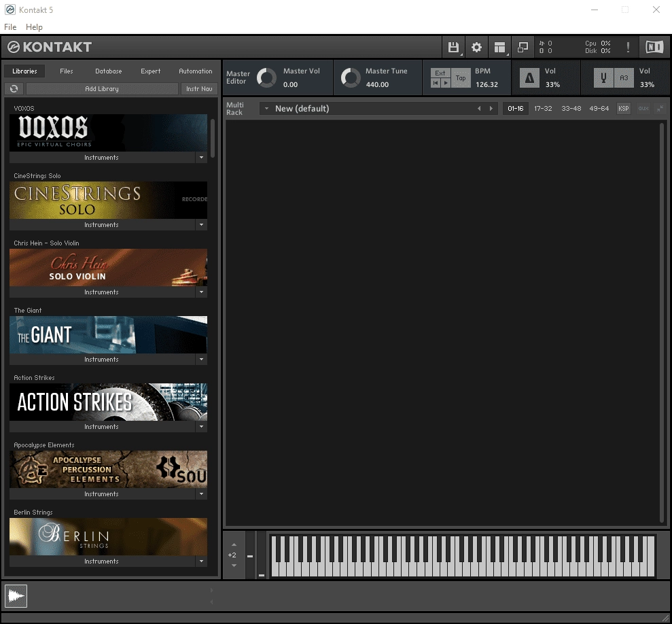Screen dimensions: 672x624
Task: Open the multi preset dropdown arrow
Action: click(266, 109)
